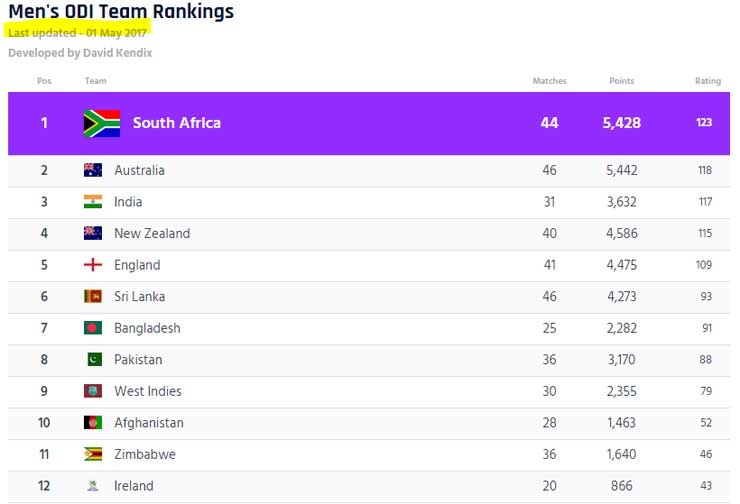The height and width of the screenshot is (504, 740).
Task: Click the England flag icon
Action: (x=92, y=265)
